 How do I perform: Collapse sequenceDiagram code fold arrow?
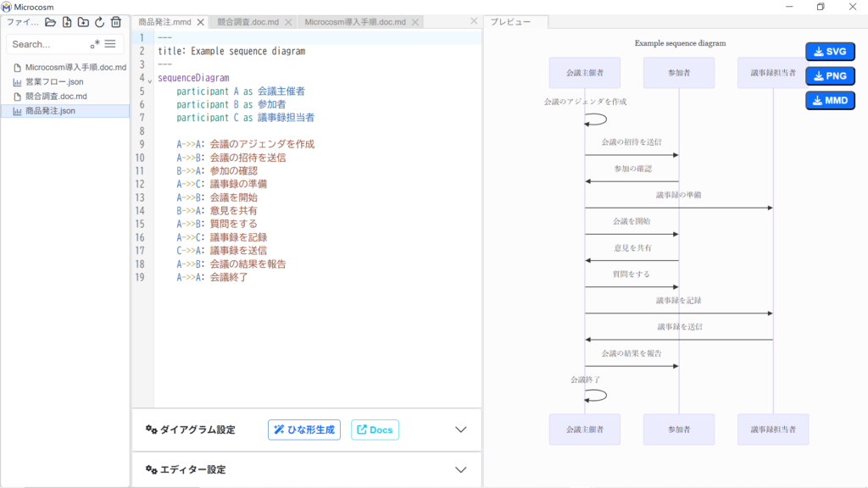150,80
